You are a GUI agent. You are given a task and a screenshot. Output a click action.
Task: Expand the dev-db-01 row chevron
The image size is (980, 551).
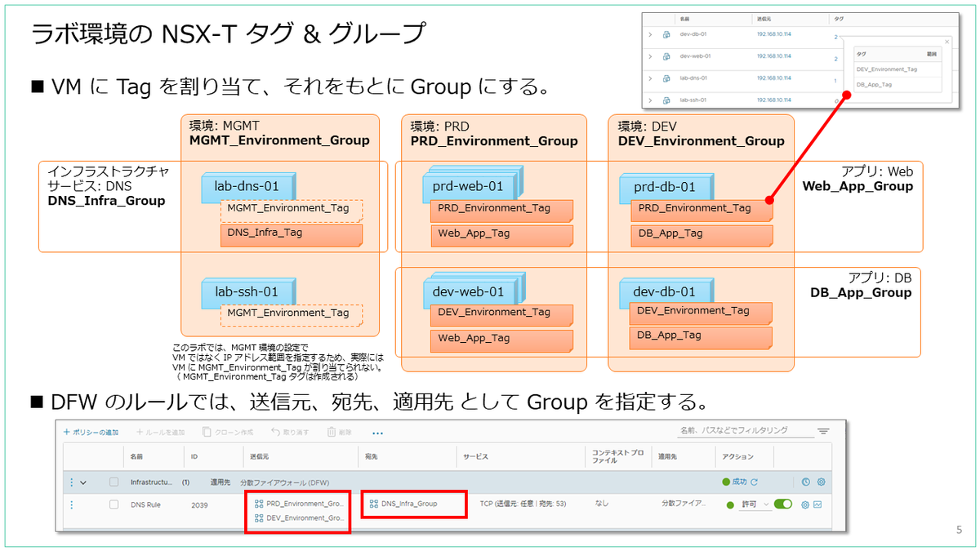(x=651, y=34)
